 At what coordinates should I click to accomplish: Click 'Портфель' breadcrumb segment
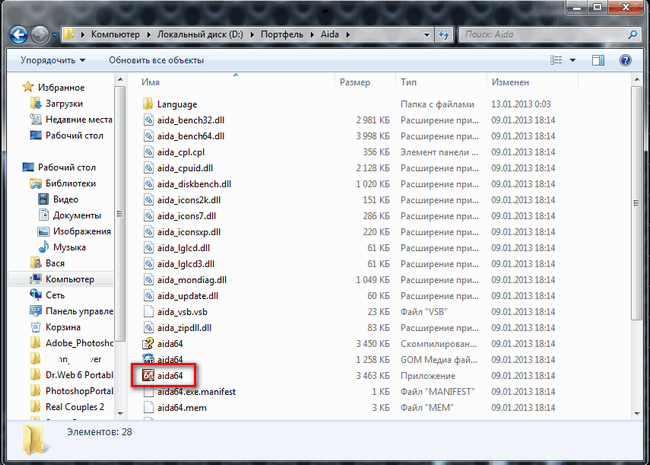[x=282, y=35]
